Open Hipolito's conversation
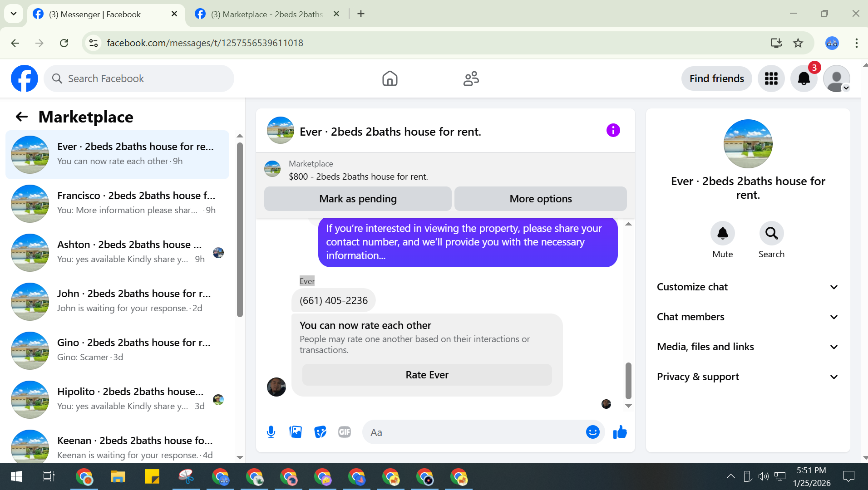Screen dimensions: 868x490 pyautogui.click(x=117, y=400)
